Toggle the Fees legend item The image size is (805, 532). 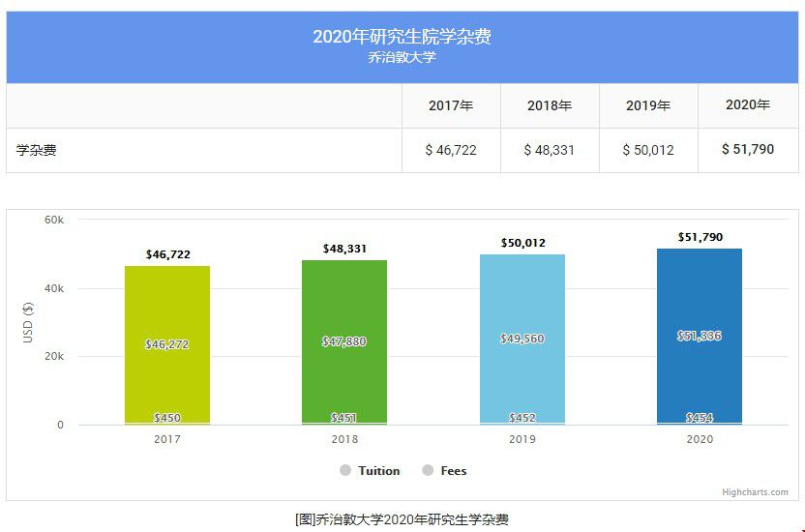445,470
